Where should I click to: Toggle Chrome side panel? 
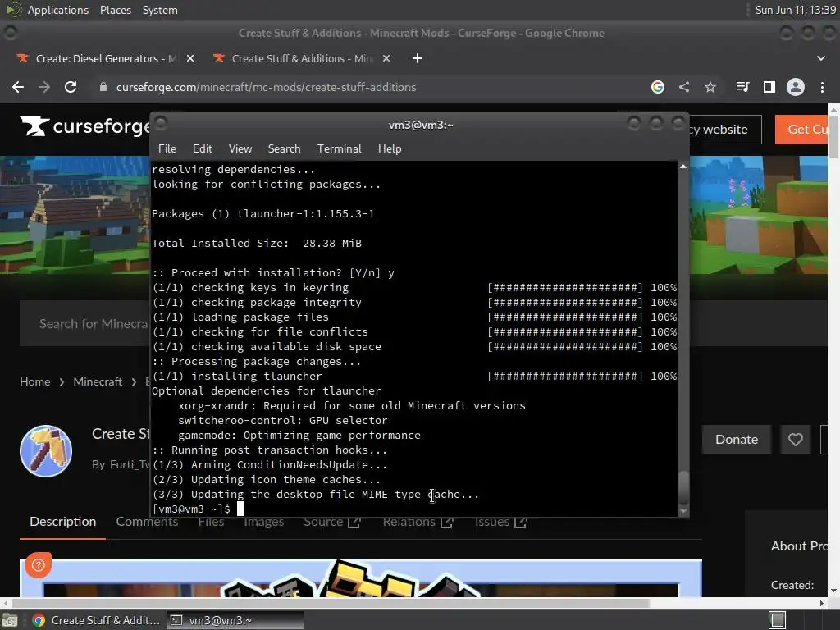(769, 87)
